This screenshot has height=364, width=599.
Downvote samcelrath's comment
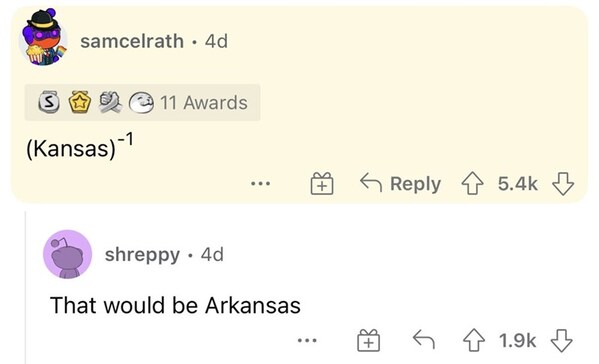pyautogui.click(x=563, y=184)
